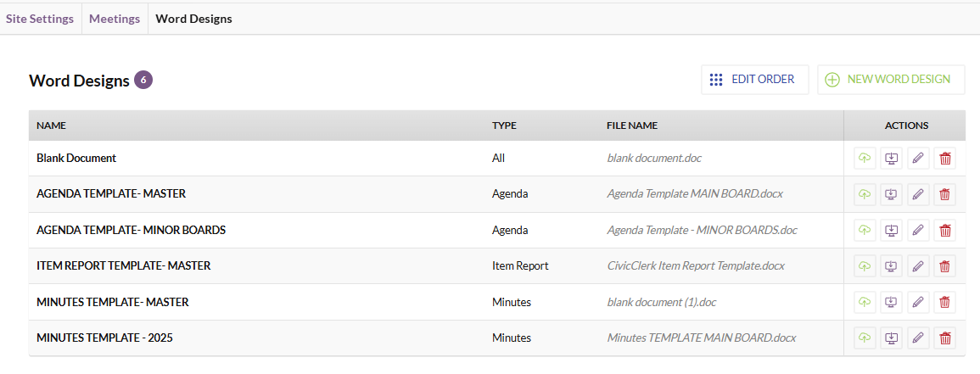Image resolution: width=980 pixels, height=374 pixels.
Task: Delete the AGENDA TEMPLATE- MASTER design
Action: coord(945,195)
